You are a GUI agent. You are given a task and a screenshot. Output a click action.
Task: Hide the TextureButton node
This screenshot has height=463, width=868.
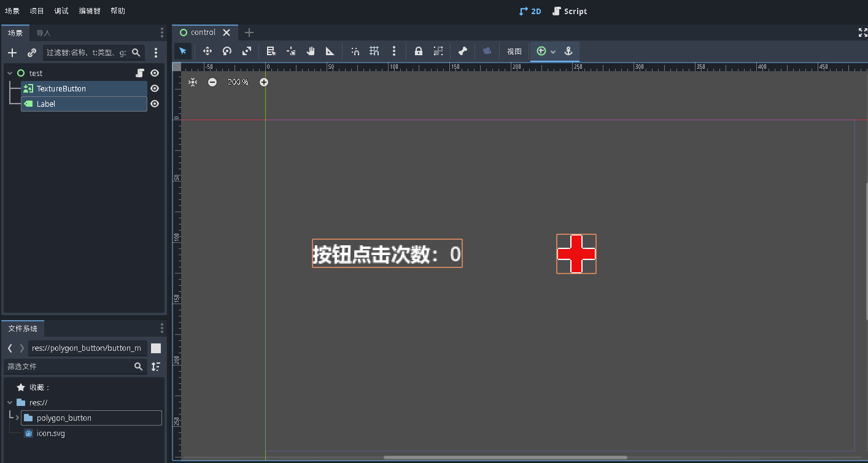coord(154,88)
